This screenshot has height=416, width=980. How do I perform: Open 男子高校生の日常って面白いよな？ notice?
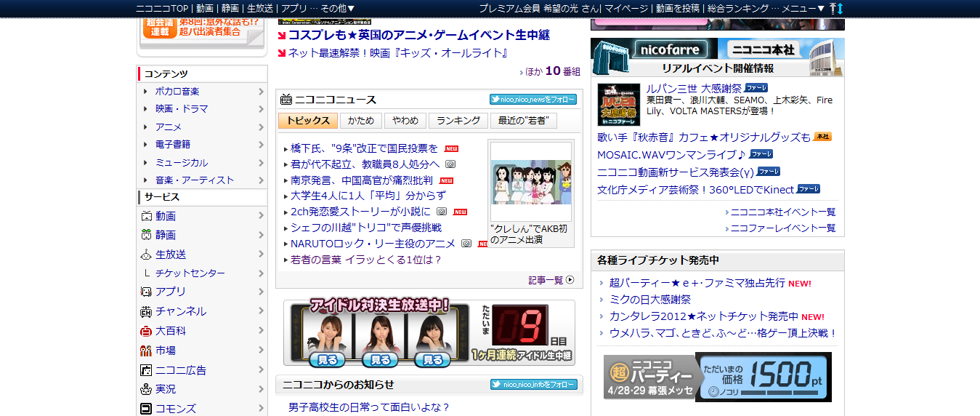click(369, 407)
